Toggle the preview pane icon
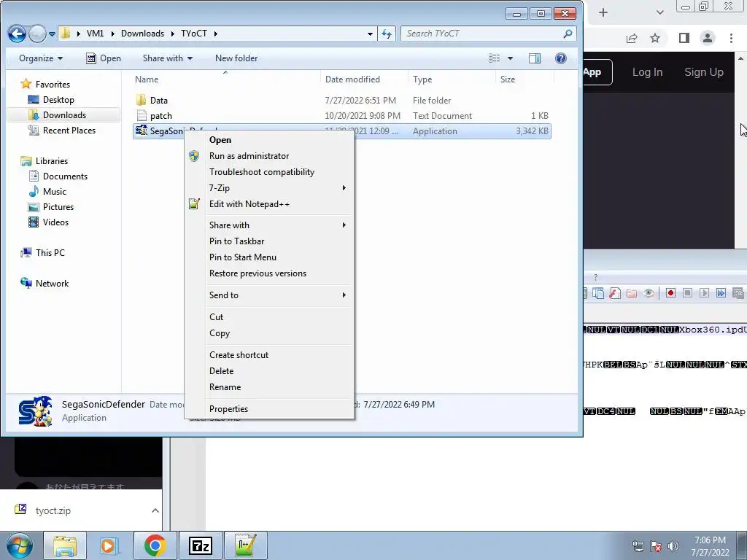 pos(535,58)
